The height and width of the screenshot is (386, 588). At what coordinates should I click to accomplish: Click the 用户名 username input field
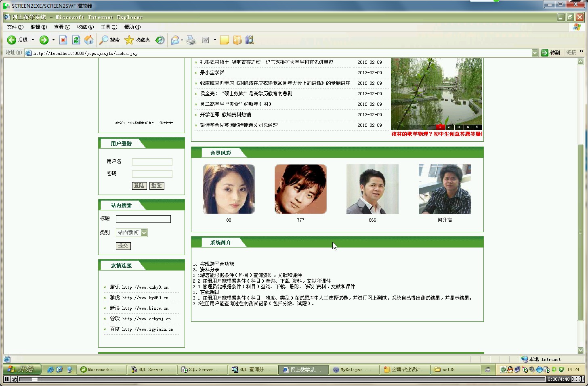tap(152, 162)
